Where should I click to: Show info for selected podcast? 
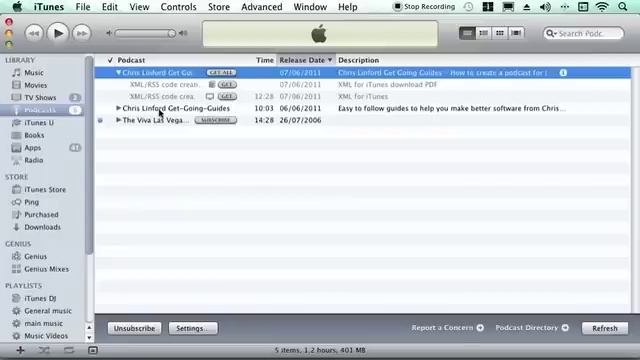coord(563,73)
